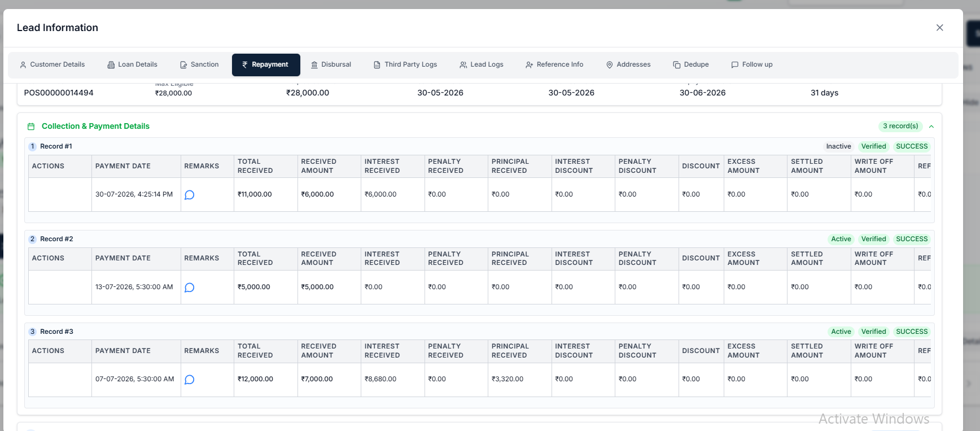Click Verified badge on Record #2

click(x=873, y=239)
